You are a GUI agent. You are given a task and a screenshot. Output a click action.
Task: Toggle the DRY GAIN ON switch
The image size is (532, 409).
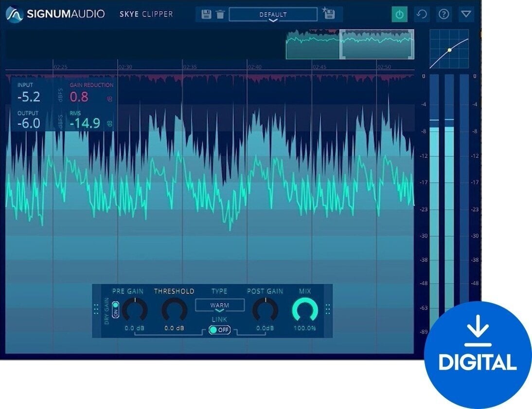(115, 310)
